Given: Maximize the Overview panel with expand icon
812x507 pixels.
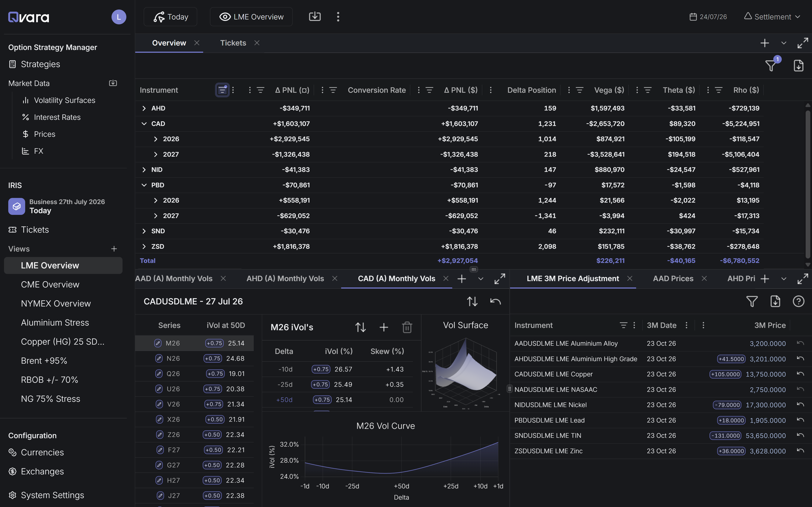Looking at the screenshot, I should [803, 43].
